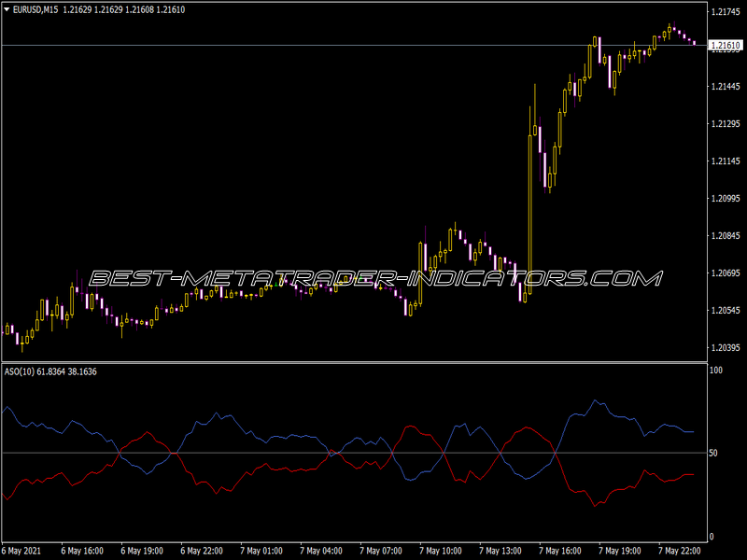Select the 1.20395 price scale label
This screenshot has width=747, height=560.
726,348
